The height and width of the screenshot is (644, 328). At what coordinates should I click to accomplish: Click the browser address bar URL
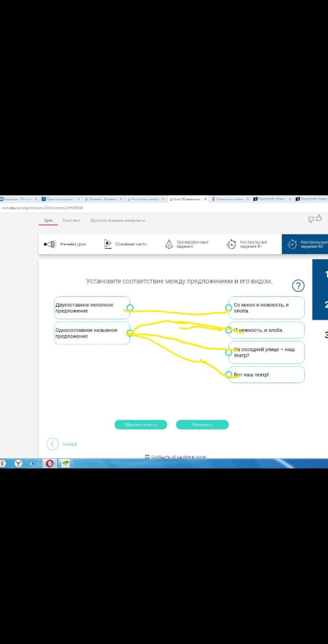[43, 208]
